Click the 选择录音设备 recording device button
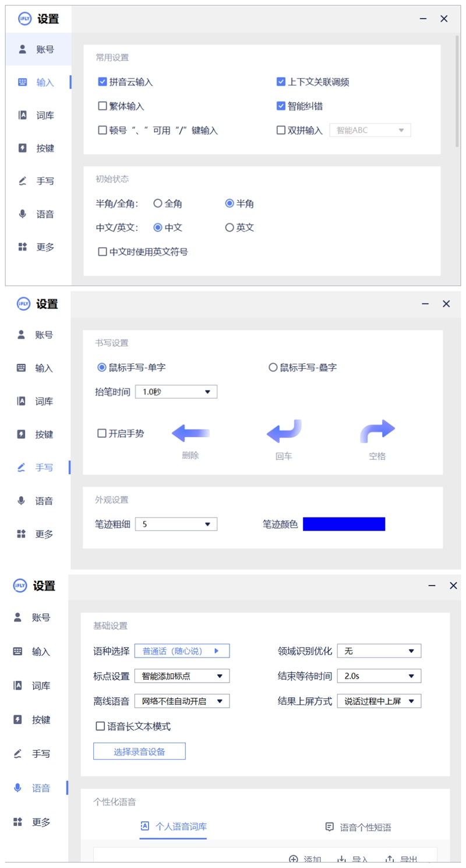The width and height of the screenshot is (466, 868). point(139,751)
